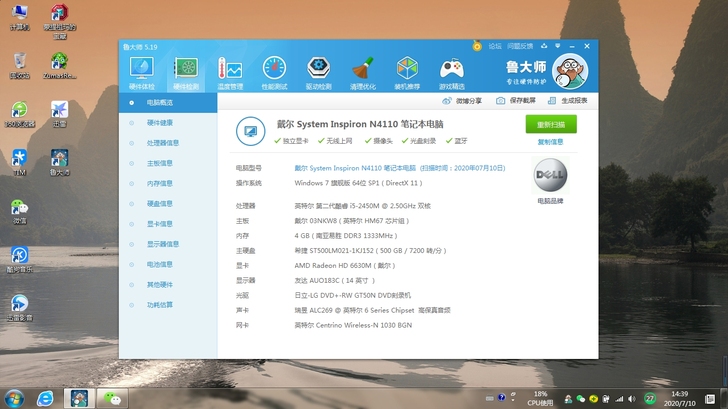The height and width of the screenshot is (409, 728).
Task: Switch to 硬件健康 in the sidebar
Action: point(159,123)
